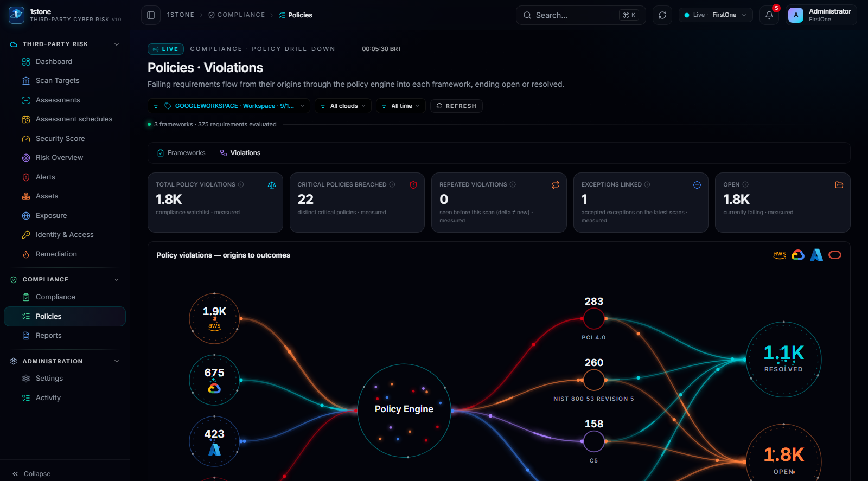Open Dashboard in the sidebar
868x481 pixels.
(65, 62)
